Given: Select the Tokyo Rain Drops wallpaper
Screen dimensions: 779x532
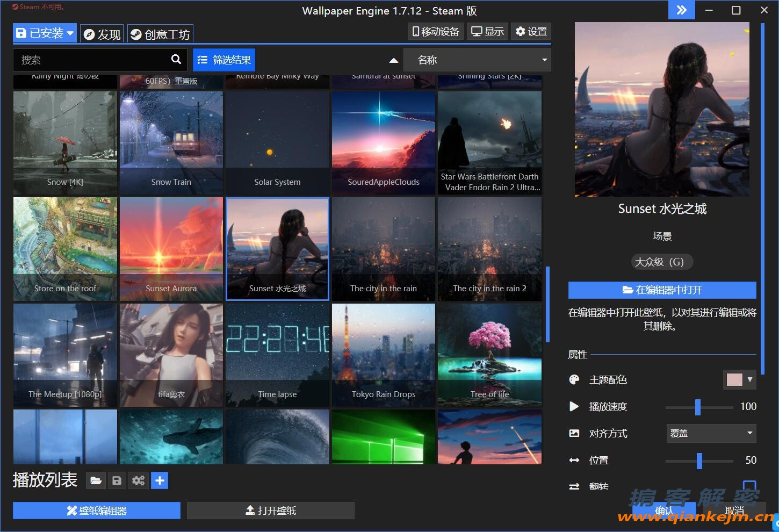Looking at the screenshot, I should pos(384,355).
